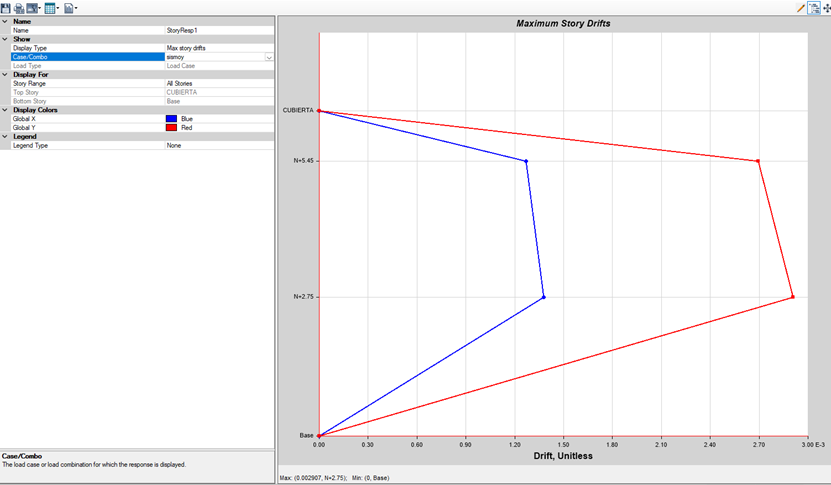Click the document report icon in the toolbar
The width and height of the screenshot is (831, 485).
coord(68,8)
